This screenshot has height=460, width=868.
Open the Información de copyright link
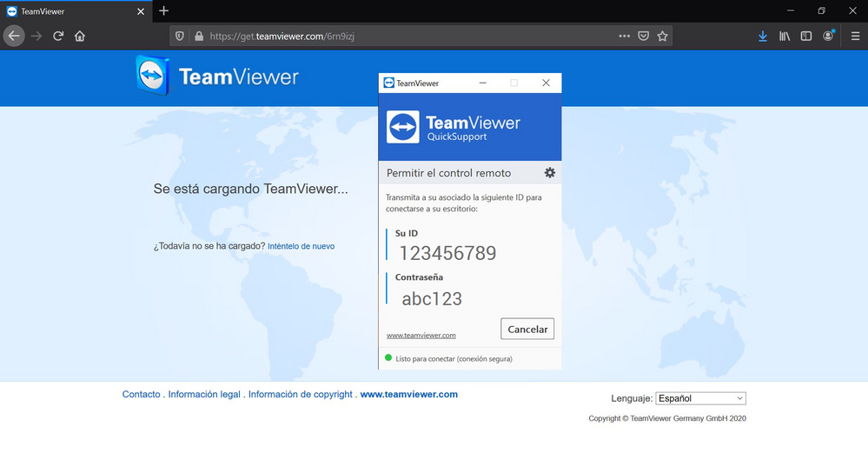point(300,394)
